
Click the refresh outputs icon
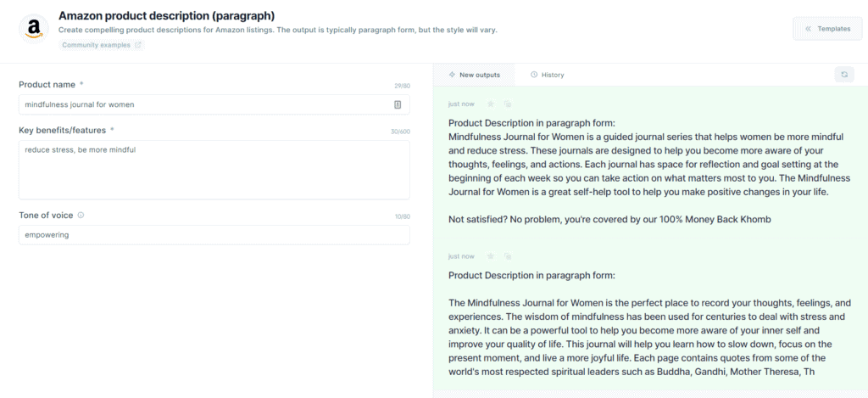tap(843, 75)
